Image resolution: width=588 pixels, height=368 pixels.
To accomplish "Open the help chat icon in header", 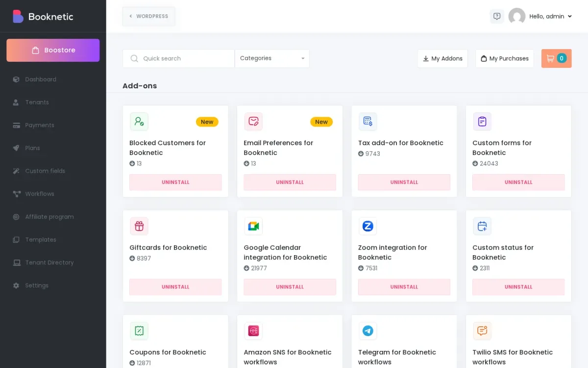I will click(x=497, y=16).
